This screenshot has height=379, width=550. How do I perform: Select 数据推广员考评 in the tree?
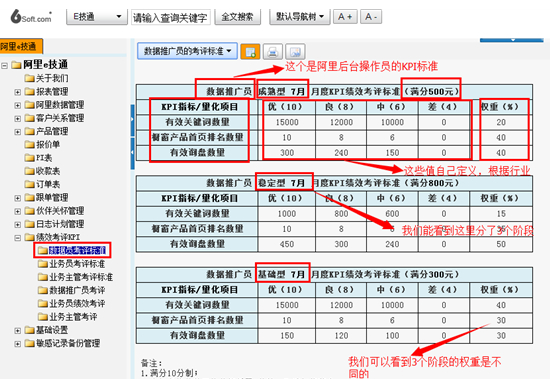pos(77,290)
